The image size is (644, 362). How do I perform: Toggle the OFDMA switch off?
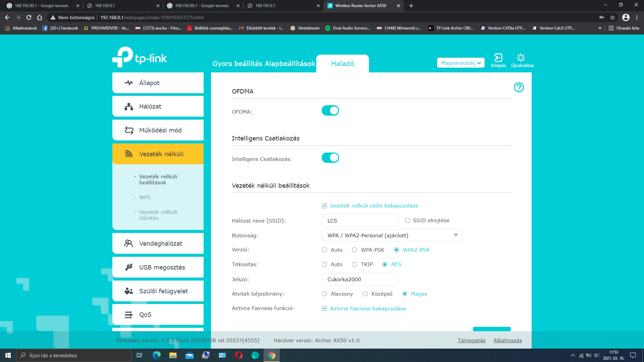pyautogui.click(x=330, y=111)
